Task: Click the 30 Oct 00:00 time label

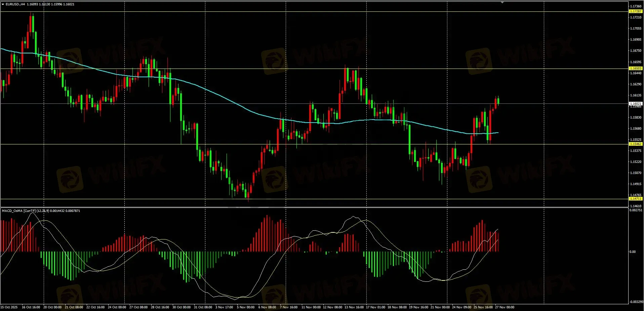Action: (x=182, y=307)
